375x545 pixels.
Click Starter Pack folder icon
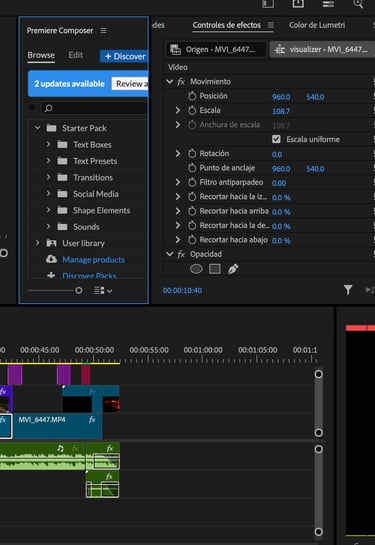51,128
